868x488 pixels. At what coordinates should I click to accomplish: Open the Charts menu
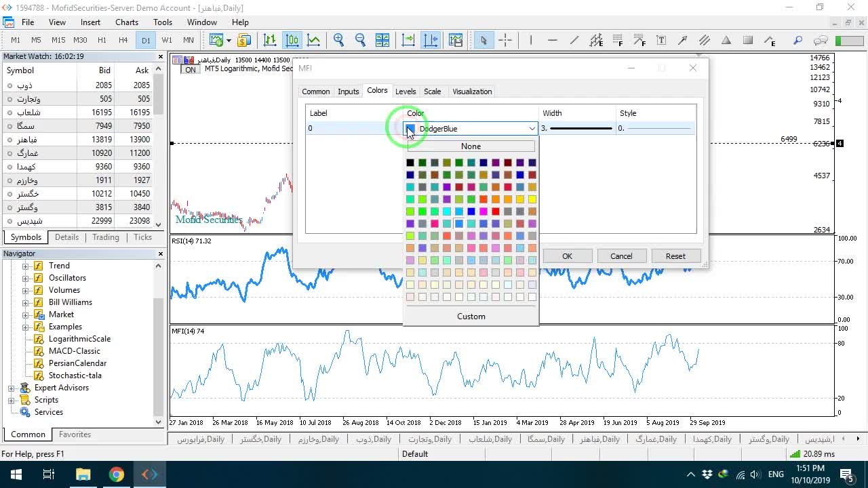[x=127, y=22]
